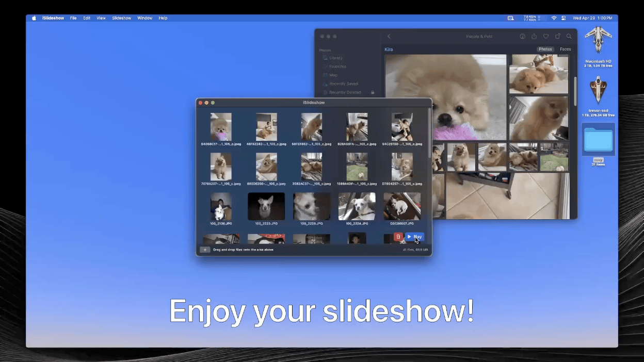Select thumbnail 100_2223.JPG
The height and width of the screenshot is (362, 644).
pos(266,207)
